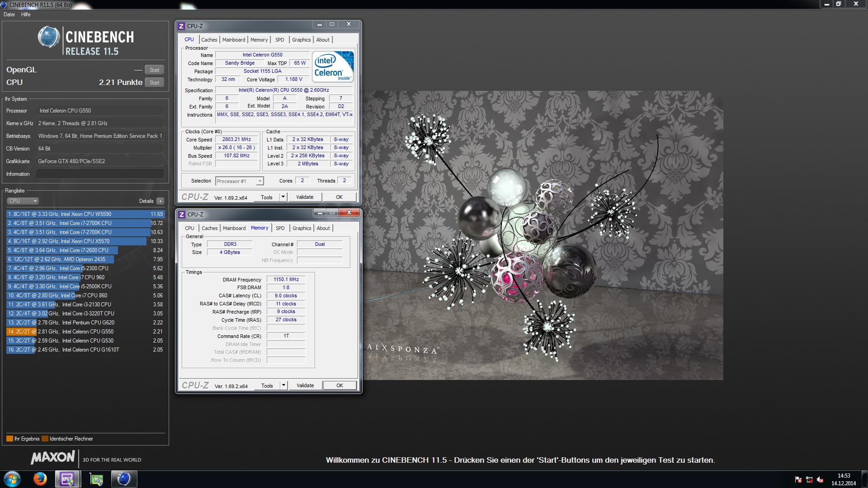The width and height of the screenshot is (868, 488).
Task: Select the Core i7-2600 ranking row
Action: pos(85,250)
